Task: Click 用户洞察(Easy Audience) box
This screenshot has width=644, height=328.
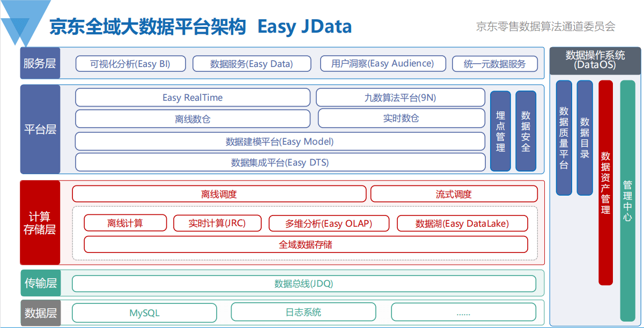Action: point(383,63)
